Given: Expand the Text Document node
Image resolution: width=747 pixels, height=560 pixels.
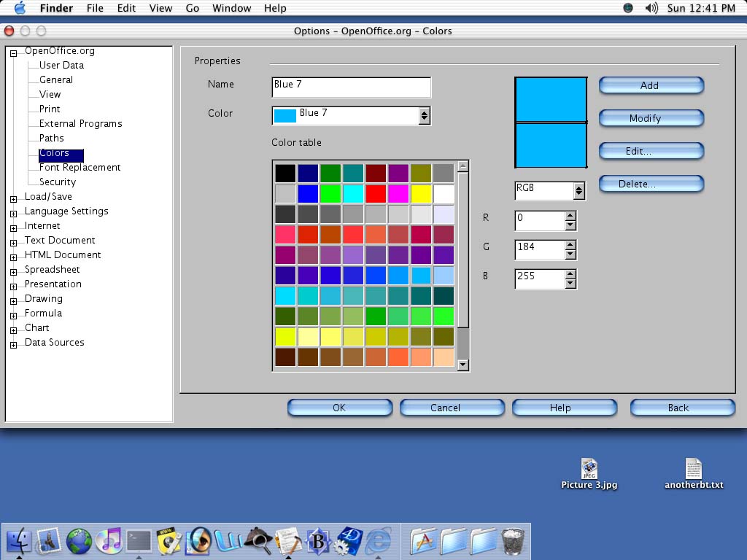Looking at the screenshot, I should (13, 243).
